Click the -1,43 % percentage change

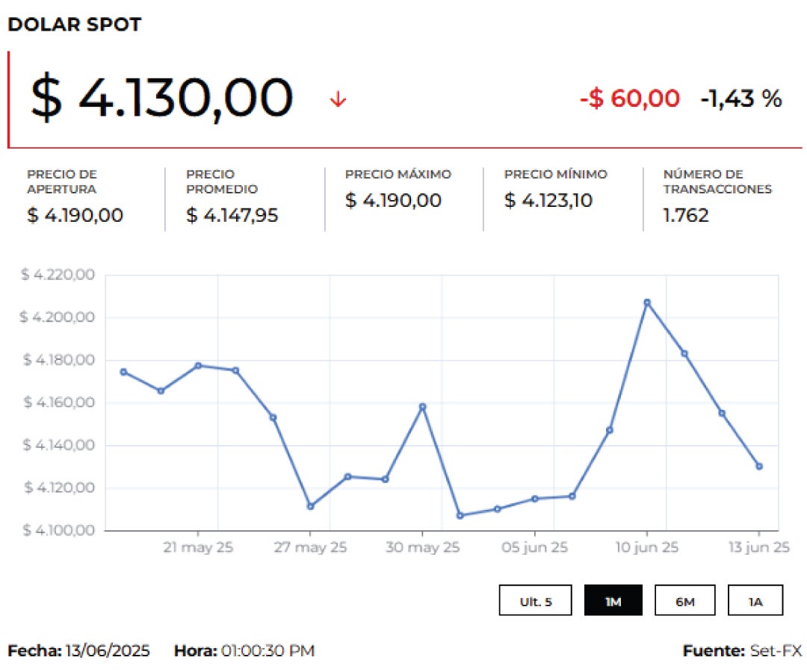(740, 99)
